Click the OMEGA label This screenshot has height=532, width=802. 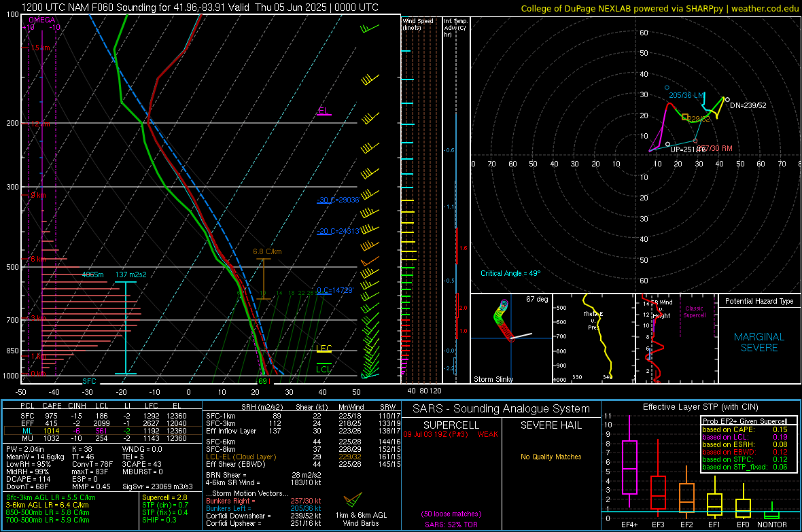pos(42,20)
